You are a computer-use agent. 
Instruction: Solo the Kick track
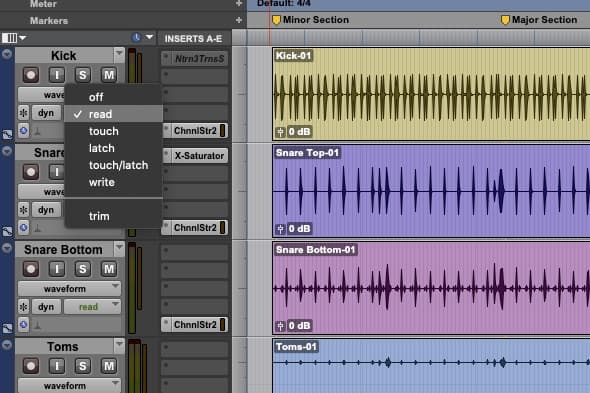click(x=82, y=75)
